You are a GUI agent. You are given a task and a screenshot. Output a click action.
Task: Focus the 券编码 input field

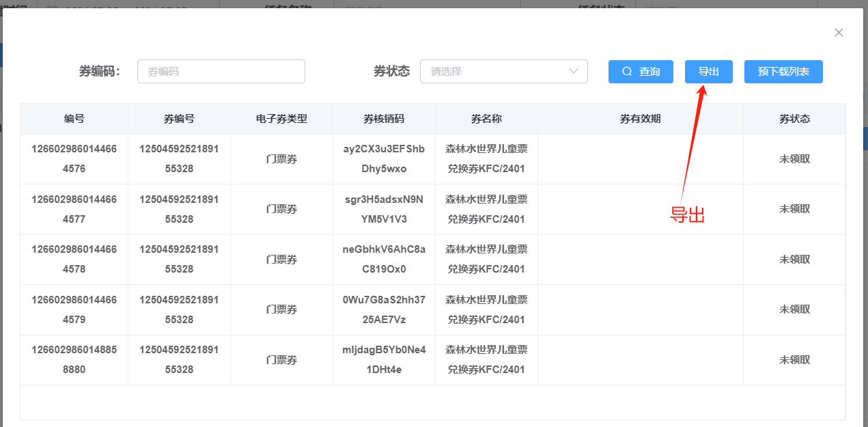pyautogui.click(x=221, y=71)
